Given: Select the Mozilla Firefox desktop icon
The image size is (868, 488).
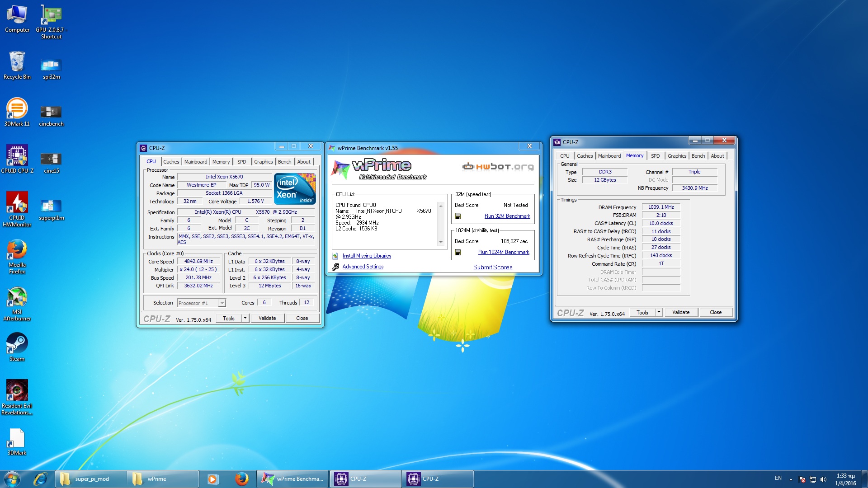Looking at the screenshot, I should click(x=17, y=257).
